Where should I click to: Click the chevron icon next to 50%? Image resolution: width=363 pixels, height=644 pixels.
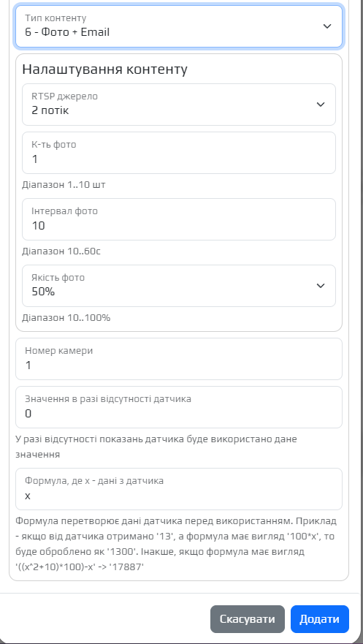pyautogui.click(x=321, y=286)
